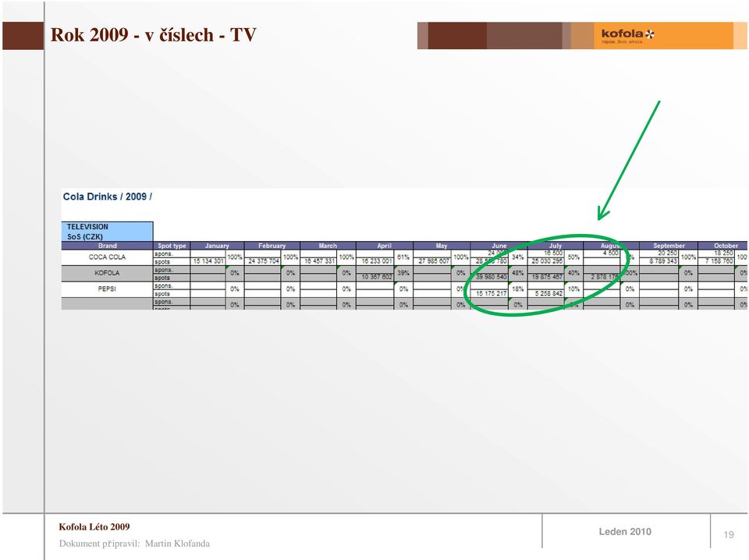Select the 'March' column header

pyautogui.click(x=328, y=246)
